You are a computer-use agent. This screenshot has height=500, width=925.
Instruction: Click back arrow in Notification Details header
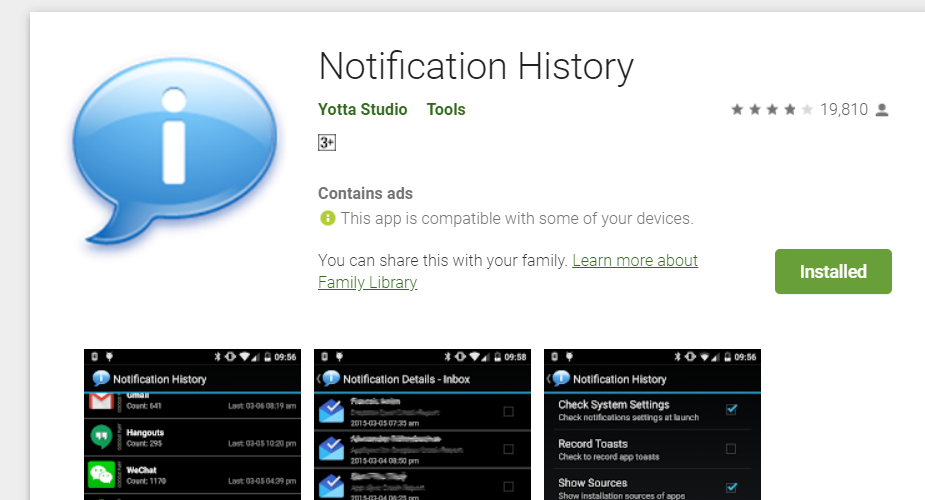tap(319, 379)
